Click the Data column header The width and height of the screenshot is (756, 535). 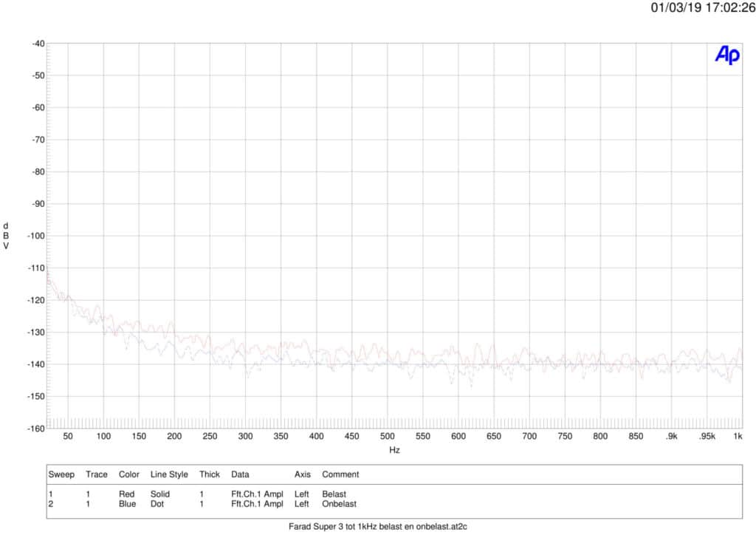point(240,474)
